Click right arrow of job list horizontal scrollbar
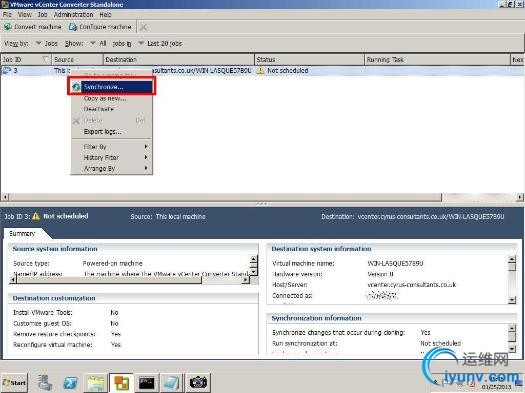The height and width of the screenshot is (393, 525). [520, 197]
